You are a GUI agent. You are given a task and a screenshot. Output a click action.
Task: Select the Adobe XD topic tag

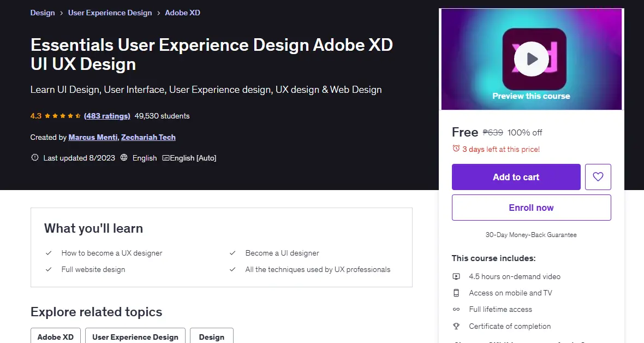pyautogui.click(x=56, y=336)
